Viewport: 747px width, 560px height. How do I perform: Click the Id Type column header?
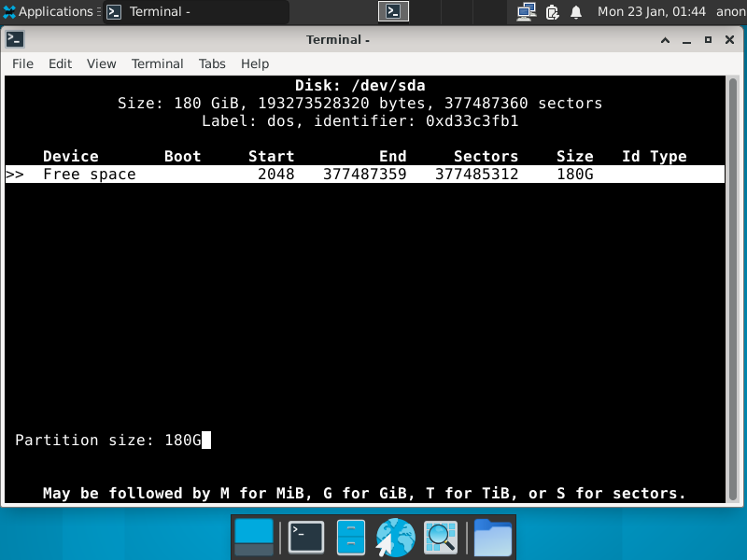click(x=655, y=156)
